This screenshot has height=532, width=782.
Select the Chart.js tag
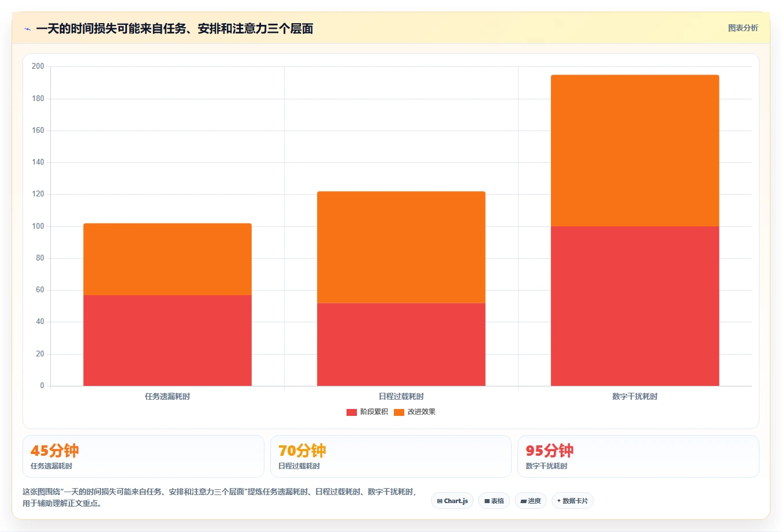tap(452, 501)
